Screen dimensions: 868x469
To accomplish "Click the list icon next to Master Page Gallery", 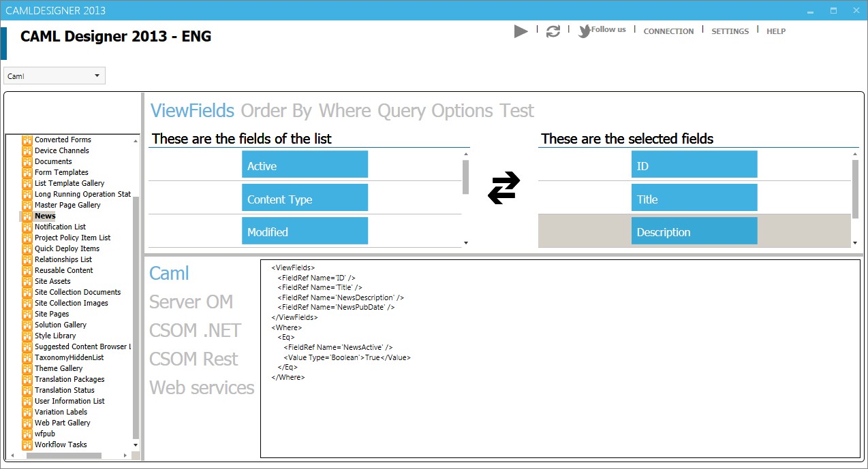I will [x=28, y=205].
